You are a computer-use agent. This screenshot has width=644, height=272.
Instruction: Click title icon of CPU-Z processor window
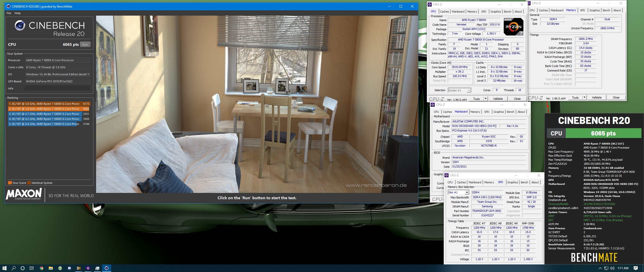[430, 4]
